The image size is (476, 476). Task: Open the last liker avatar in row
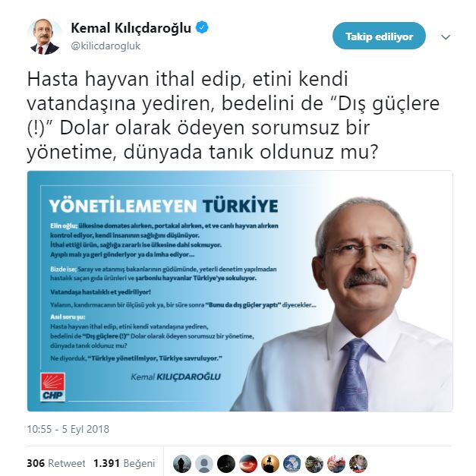(358, 464)
